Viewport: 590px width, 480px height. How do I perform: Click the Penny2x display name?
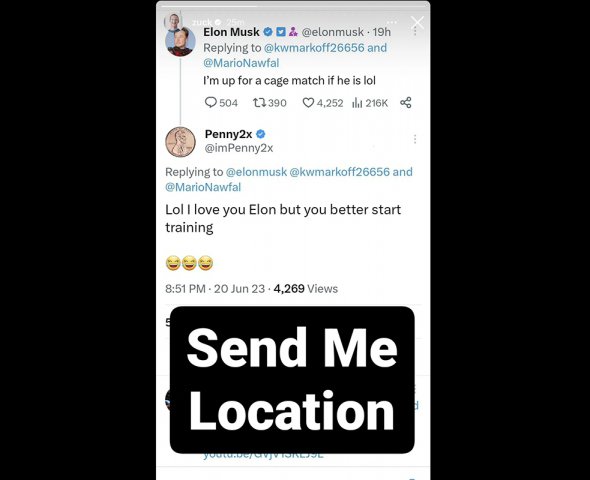click(228, 134)
